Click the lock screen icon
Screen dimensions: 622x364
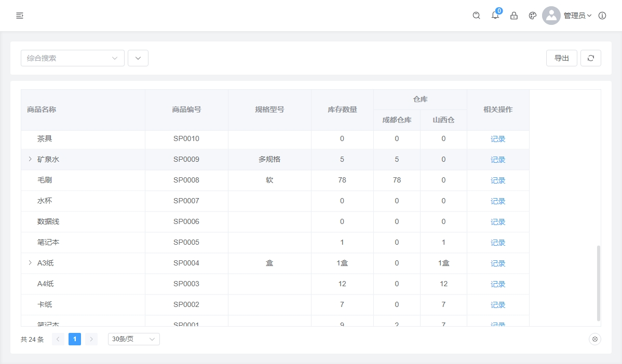click(514, 16)
